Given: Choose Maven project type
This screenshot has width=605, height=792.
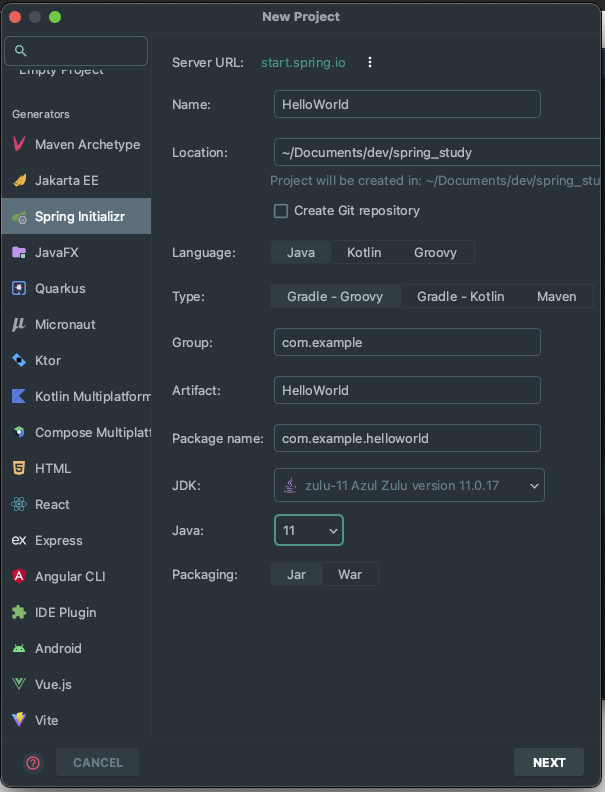Looking at the screenshot, I should [557, 296].
